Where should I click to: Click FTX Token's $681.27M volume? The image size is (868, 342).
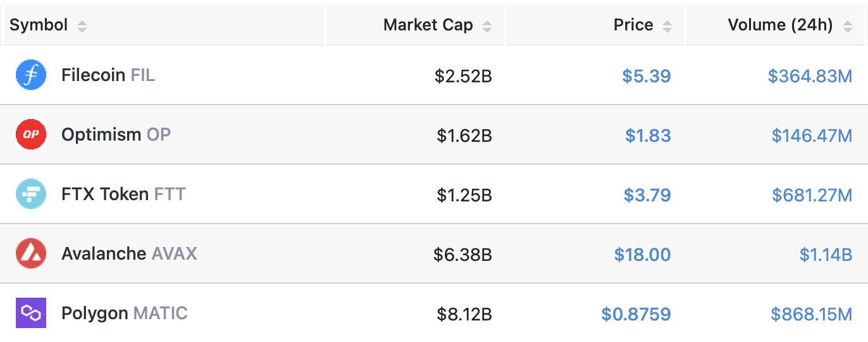812,196
